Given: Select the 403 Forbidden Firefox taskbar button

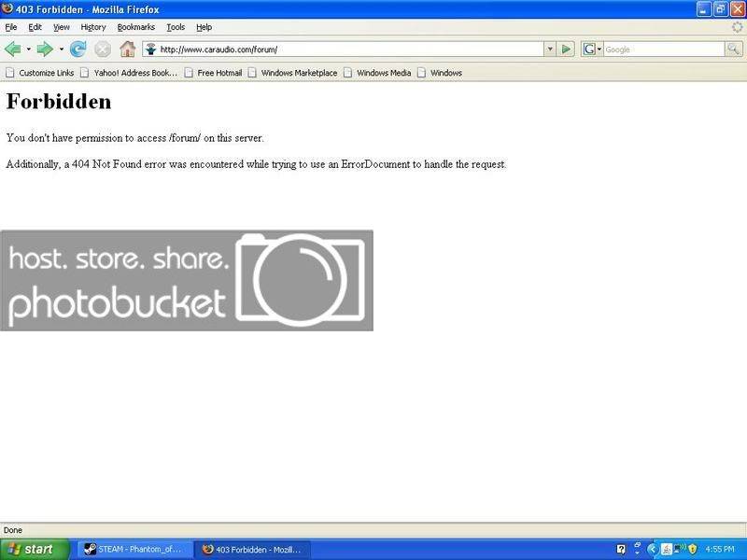Looking at the screenshot, I should point(253,550).
